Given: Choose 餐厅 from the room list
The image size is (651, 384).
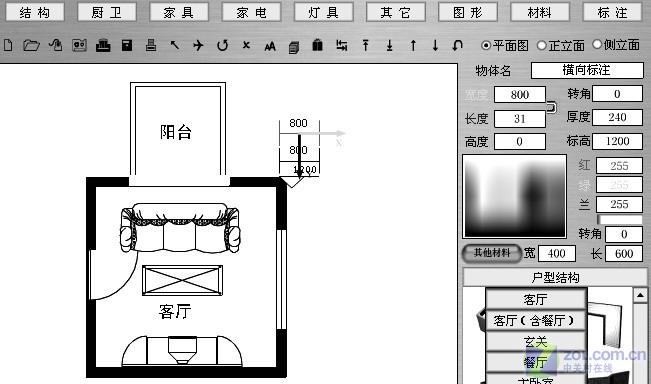Looking at the screenshot, I should 536,362.
